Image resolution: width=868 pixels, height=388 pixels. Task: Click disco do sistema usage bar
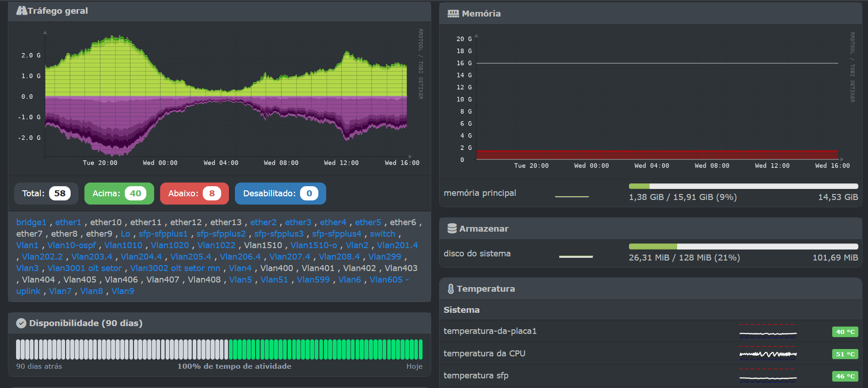(743, 247)
